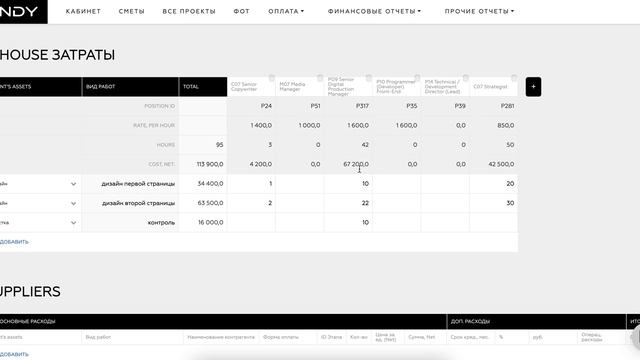Image resolution: width=640 pixels, height=360 pixels.
Task: Edit Production Manager hours in контроль row
Action: (348, 222)
